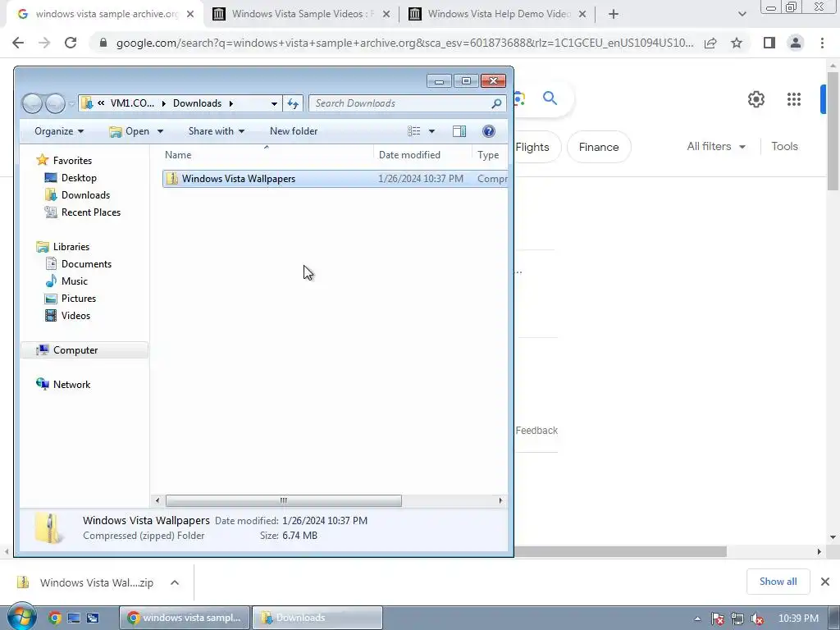
Task: Open Google quick settings gear
Action: pyautogui.click(x=756, y=99)
